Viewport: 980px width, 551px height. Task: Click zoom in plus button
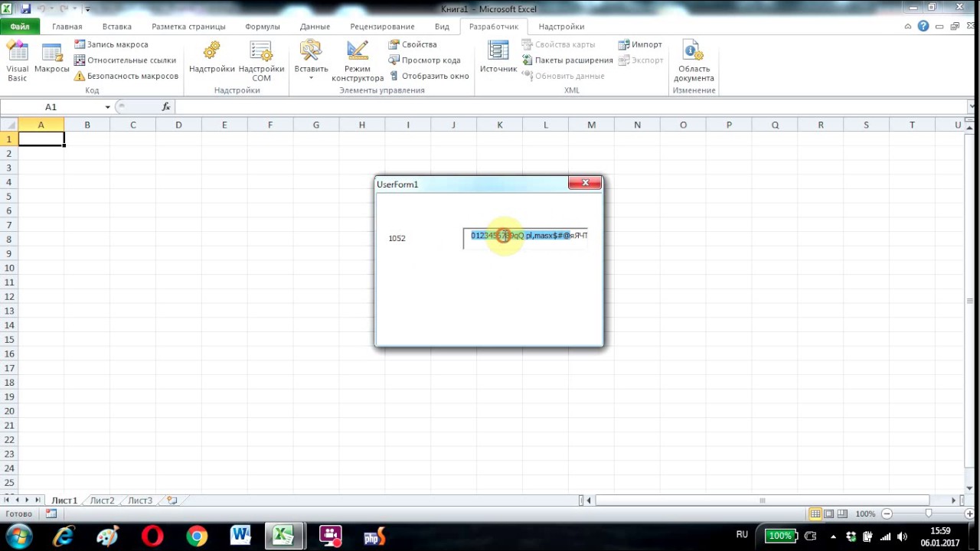(970, 514)
